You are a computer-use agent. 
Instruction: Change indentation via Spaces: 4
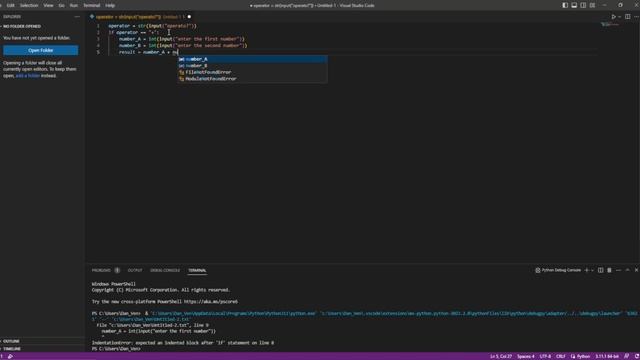526,356
